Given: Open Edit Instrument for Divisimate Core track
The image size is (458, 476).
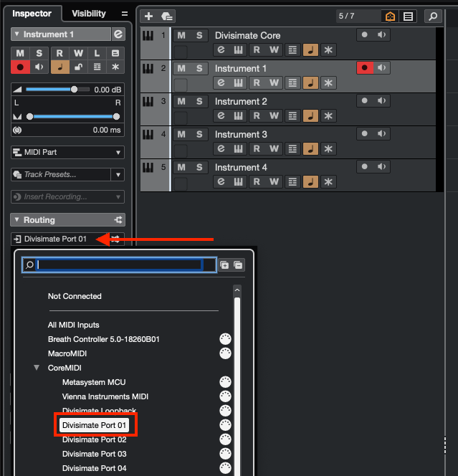Looking at the screenshot, I should 221,49.
